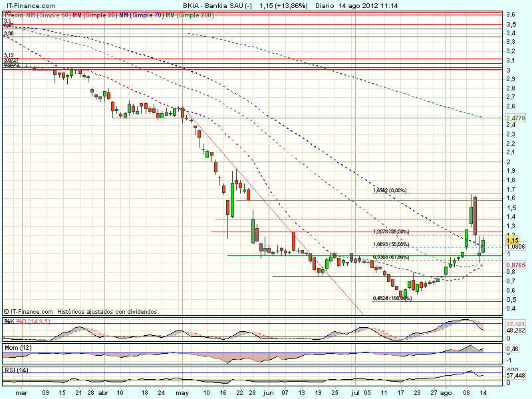532x399 pixels.
Task: Click the copyright symbol before IT-Finance.com at chart bottom
Action: (x=5, y=311)
